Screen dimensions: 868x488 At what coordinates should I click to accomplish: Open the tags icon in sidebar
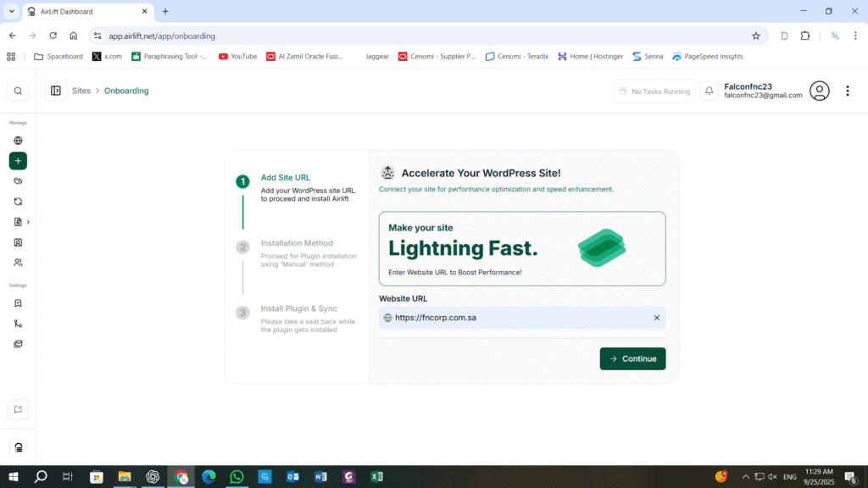pyautogui.click(x=18, y=181)
